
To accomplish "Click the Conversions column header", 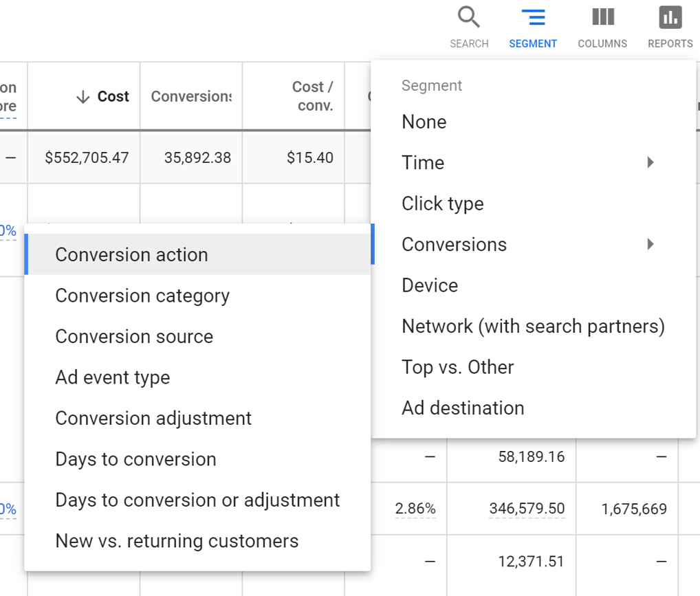I will pyautogui.click(x=190, y=96).
